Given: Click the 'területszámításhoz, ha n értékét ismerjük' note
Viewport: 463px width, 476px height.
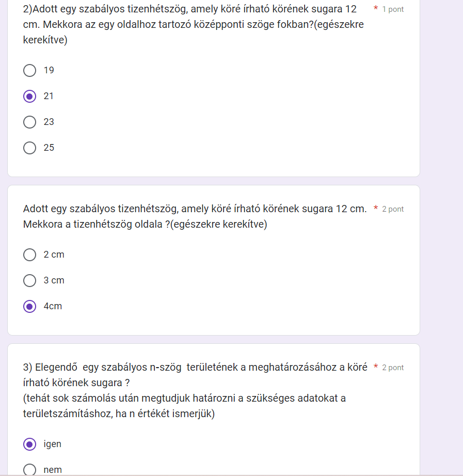Looking at the screenshot, I should click(x=119, y=414).
